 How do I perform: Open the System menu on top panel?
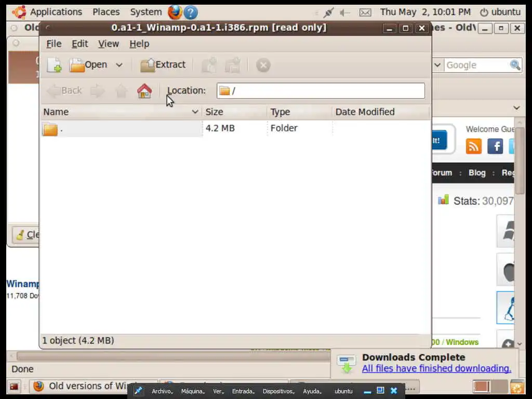146,12
